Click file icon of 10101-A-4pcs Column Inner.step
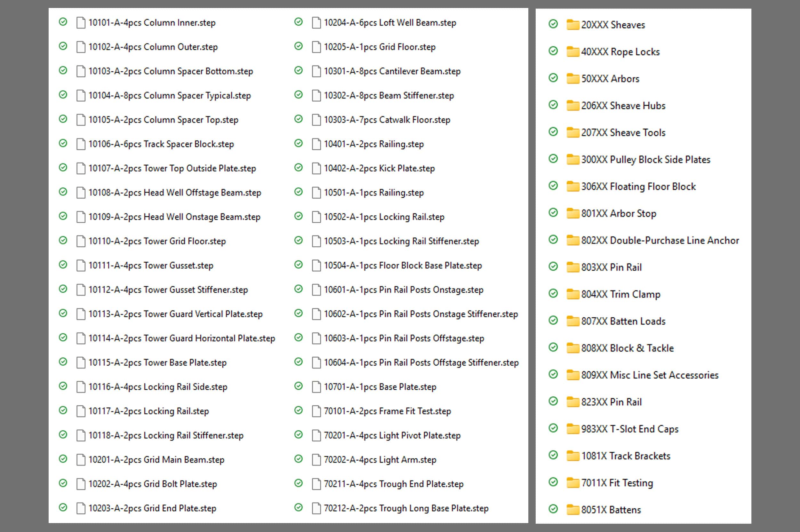 pyautogui.click(x=81, y=23)
